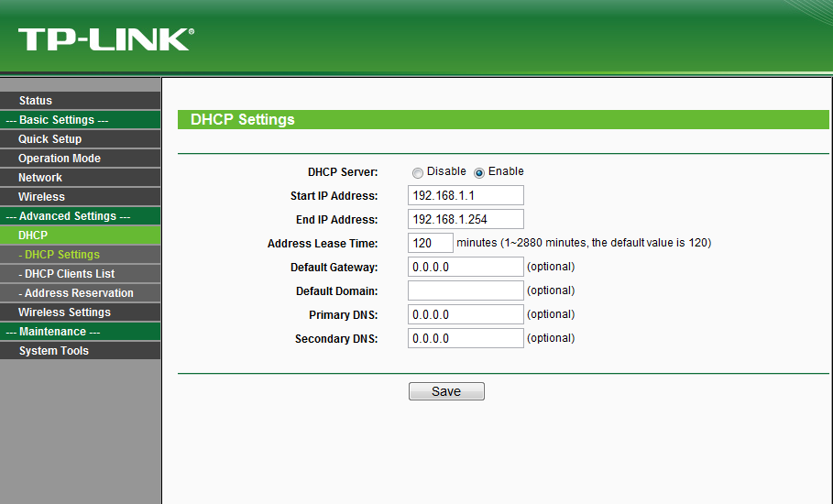Open Quick Setup in sidebar
Image resolution: width=833 pixels, height=504 pixels.
81,139
